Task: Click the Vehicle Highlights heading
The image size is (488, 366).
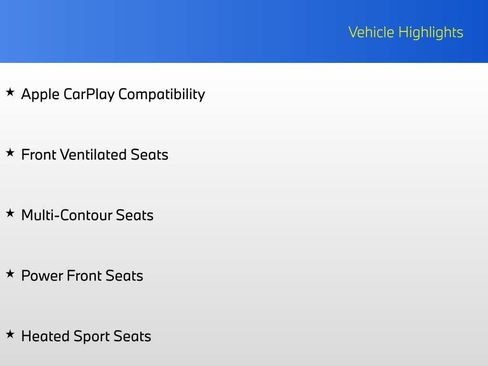Action: [x=406, y=32]
